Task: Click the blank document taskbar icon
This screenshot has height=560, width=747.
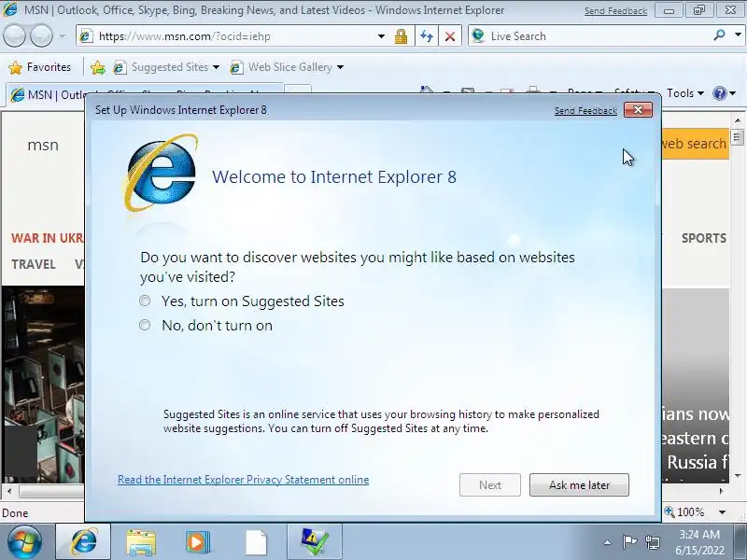Action: (x=256, y=542)
